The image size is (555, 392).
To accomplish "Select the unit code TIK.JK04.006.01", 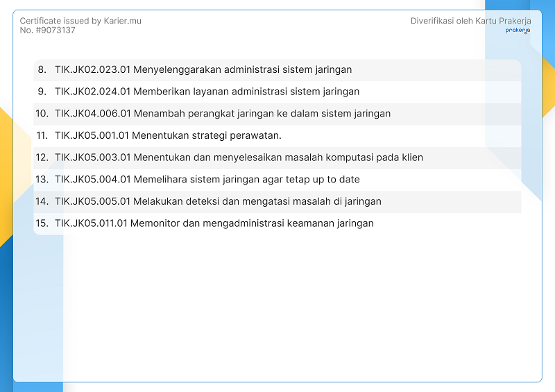I will point(93,114).
